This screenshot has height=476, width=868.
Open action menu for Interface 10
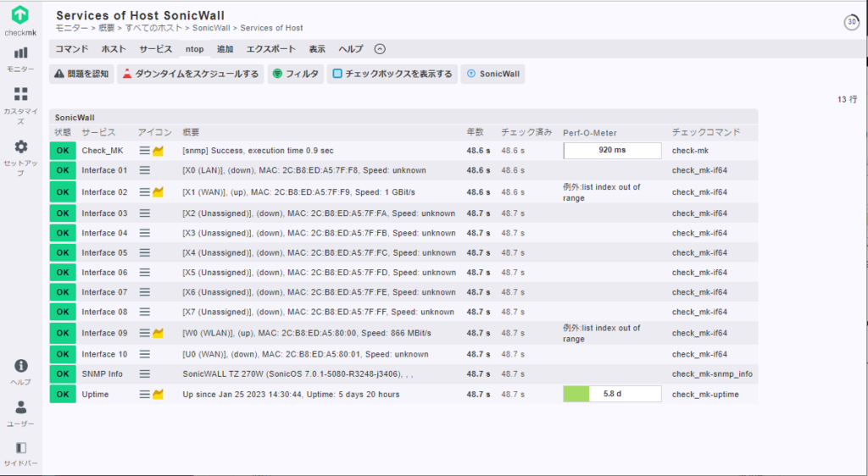click(x=144, y=354)
